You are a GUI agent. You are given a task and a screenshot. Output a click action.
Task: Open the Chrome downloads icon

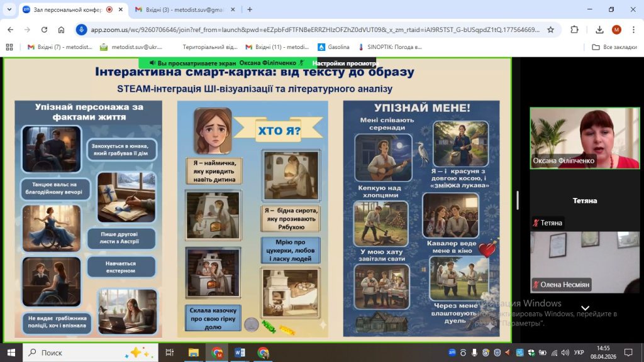pos(599,30)
